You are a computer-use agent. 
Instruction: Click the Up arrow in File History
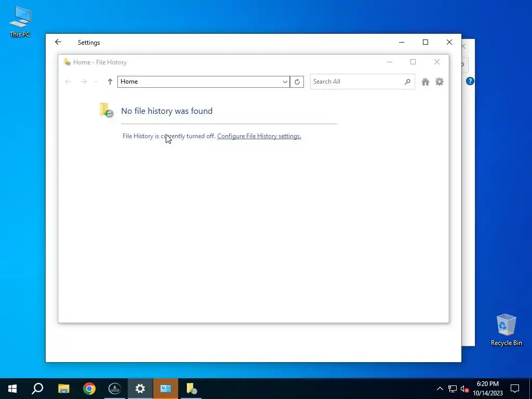click(x=110, y=82)
